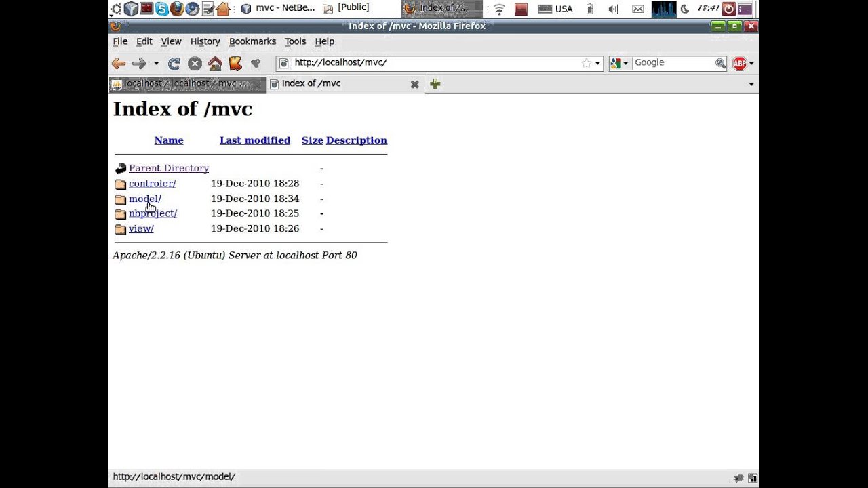This screenshot has height=488, width=868.
Task: Open the Edit menu
Action: click(144, 41)
